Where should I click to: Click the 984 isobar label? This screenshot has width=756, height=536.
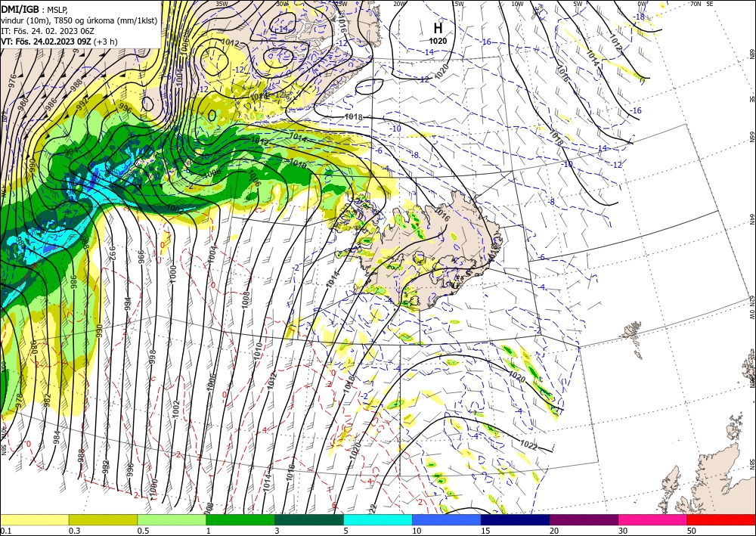[x=57, y=437]
